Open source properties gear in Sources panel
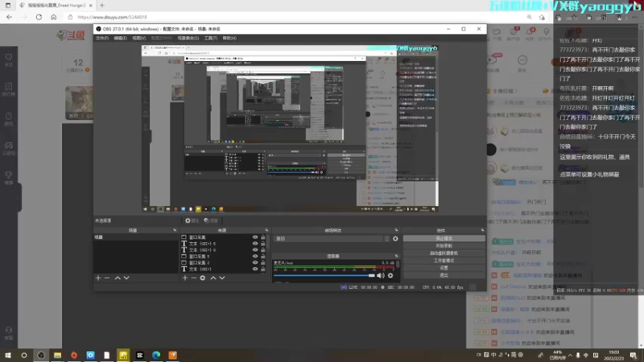This screenshot has height=362, width=644. coord(203,278)
